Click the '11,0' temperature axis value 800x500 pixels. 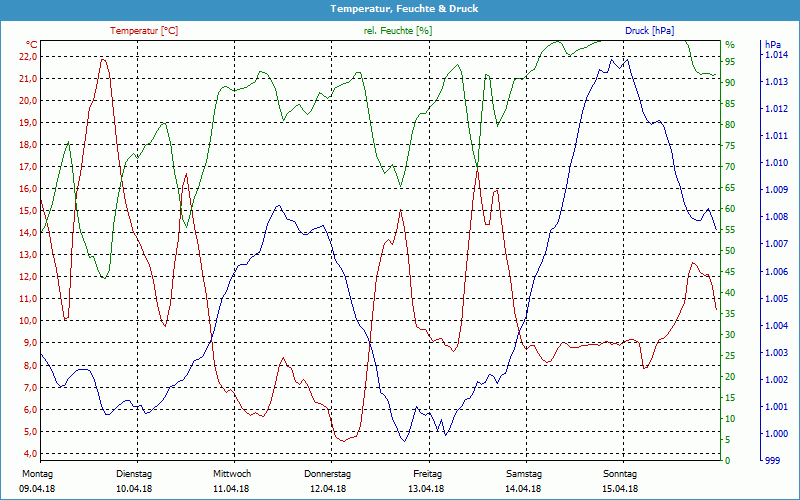pyautogui.click(x=28, y=299)
